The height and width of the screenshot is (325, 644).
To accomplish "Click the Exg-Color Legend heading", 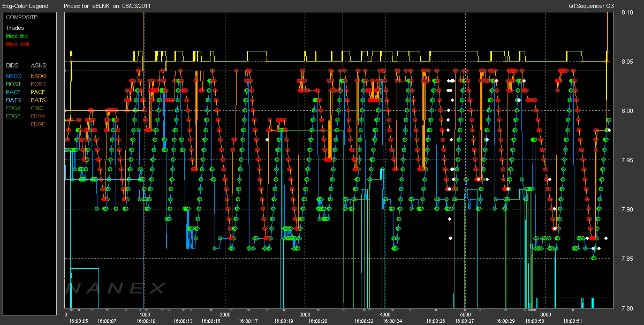I will (x=25, y=6).
